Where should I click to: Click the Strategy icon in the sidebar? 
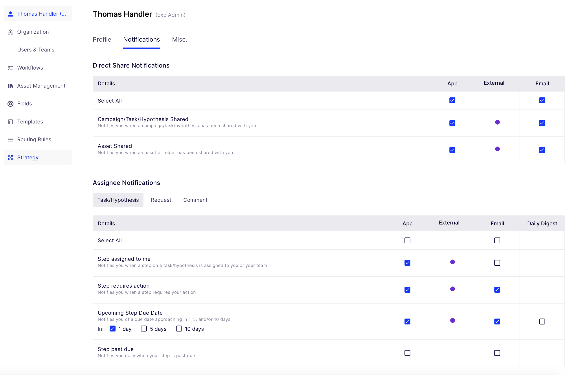(10, 158)
